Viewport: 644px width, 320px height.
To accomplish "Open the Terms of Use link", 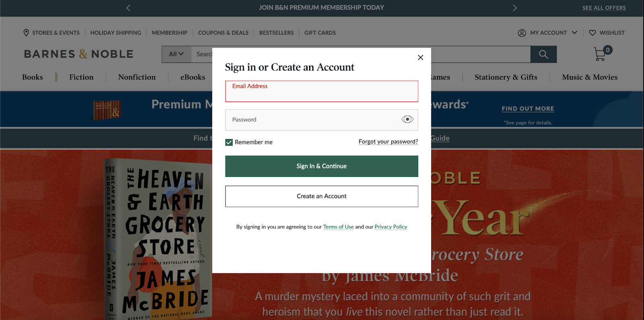I will click(338, 227).
